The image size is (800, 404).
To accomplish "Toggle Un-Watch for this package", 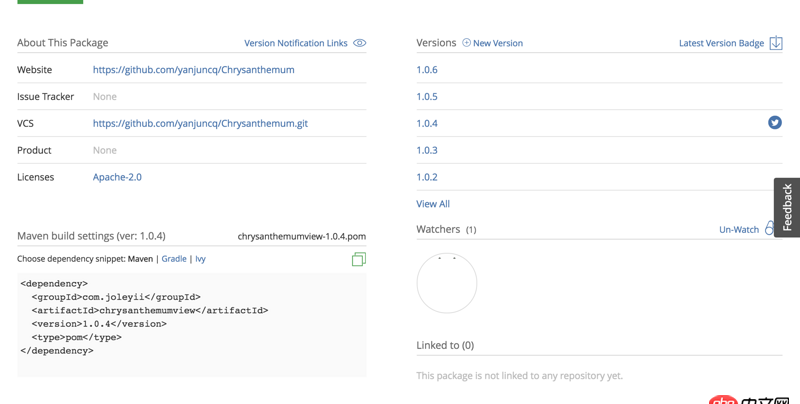I will pyautogui.click(x=739, y=230).
